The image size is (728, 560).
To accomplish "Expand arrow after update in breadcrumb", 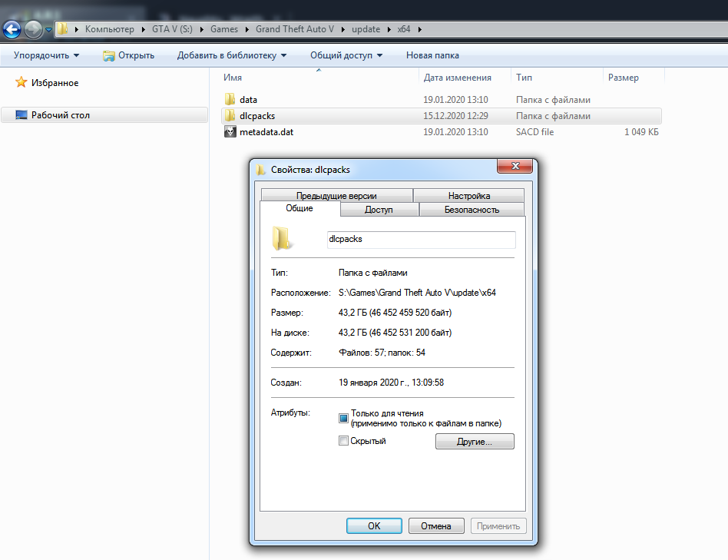I will (389, 29).
